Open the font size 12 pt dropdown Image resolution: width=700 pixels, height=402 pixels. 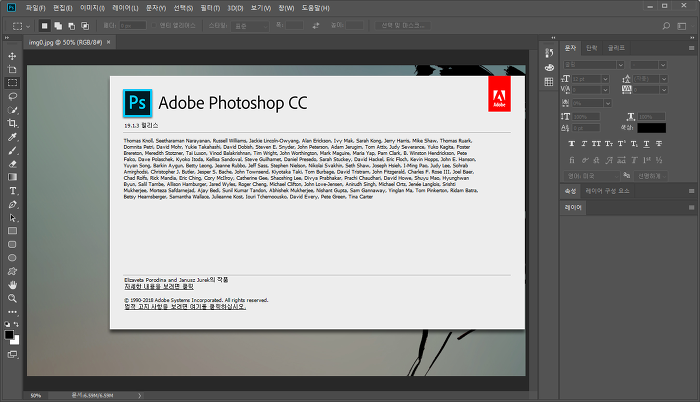[x=605, y=79]
